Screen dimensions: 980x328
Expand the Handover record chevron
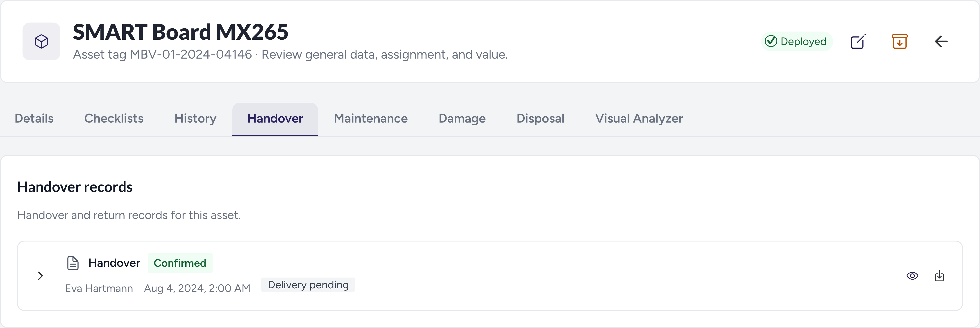40,276
